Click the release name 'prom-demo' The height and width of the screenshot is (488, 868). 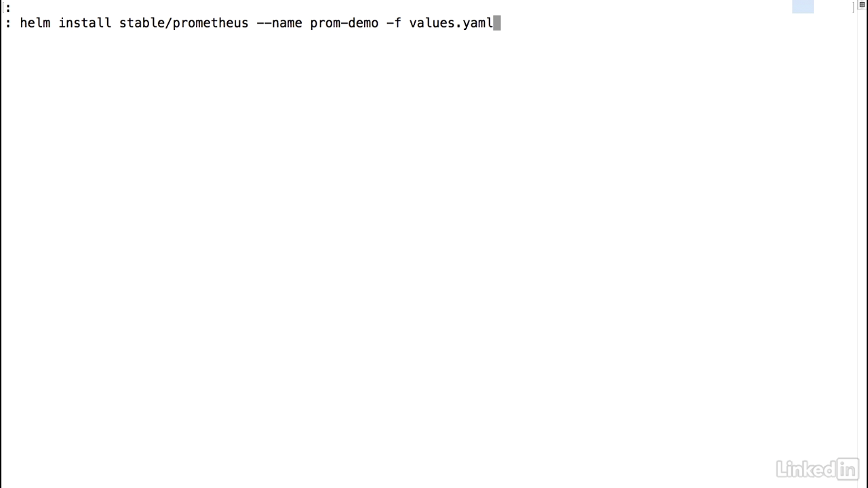coord(344,23)
